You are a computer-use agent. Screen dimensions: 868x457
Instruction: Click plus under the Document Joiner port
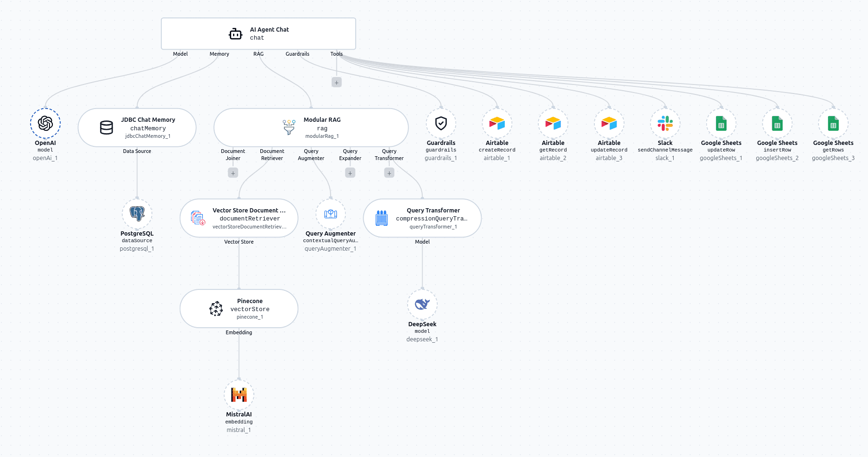pos(233,173)
